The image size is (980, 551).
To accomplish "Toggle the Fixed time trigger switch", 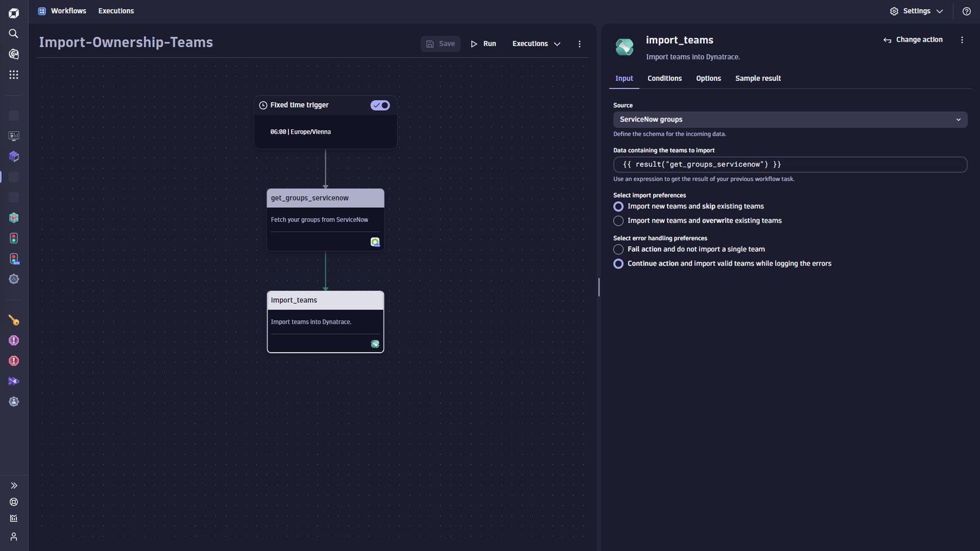I will tap(380, 105).
